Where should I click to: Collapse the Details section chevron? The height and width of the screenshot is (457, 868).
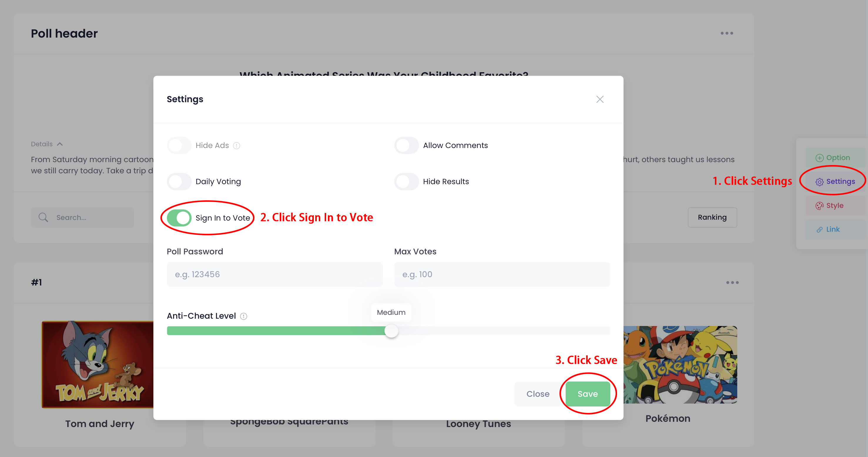click(x=60, y=144)
